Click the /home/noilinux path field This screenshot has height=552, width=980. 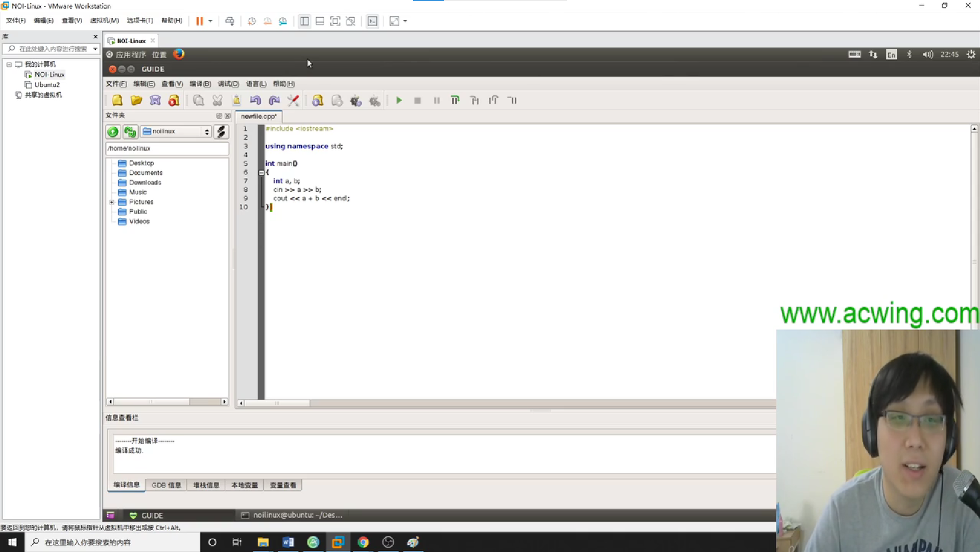[x=167, y=148]
